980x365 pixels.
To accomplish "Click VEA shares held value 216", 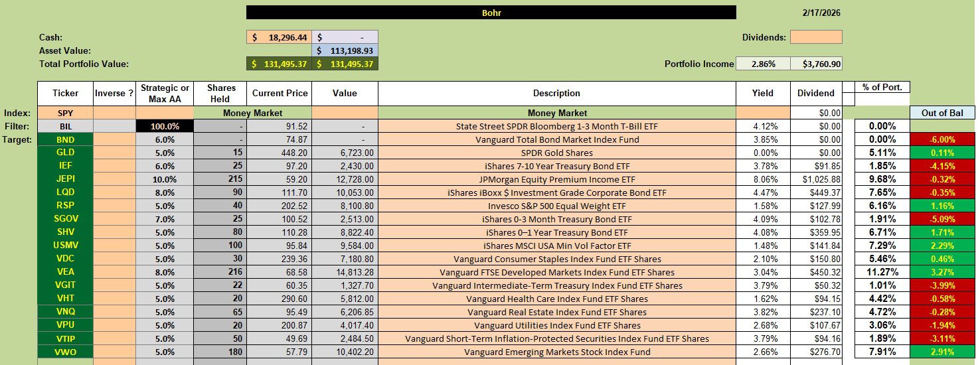I will coord(220,272).
